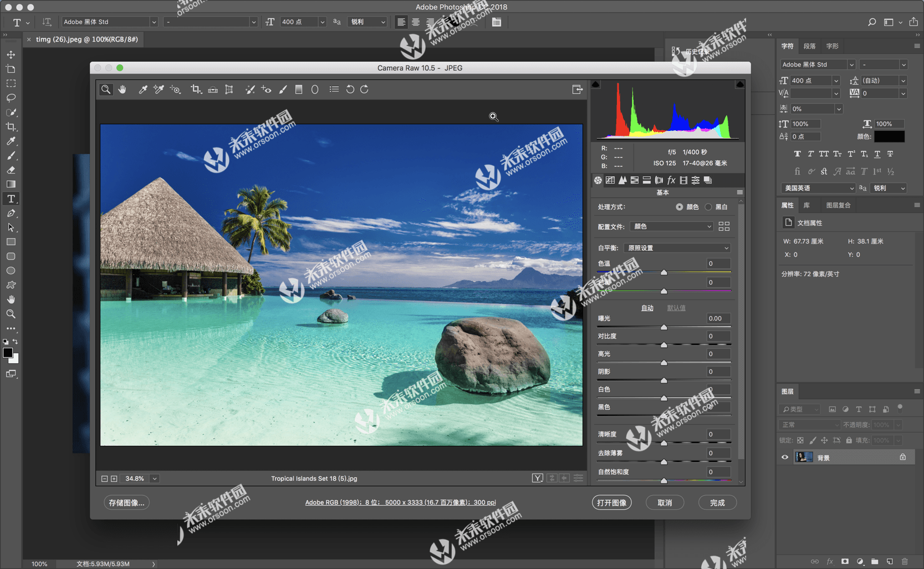Click the 打开图像 button
Image resolution: width=924 pixels, height=569 pixels.
[611, 502]
